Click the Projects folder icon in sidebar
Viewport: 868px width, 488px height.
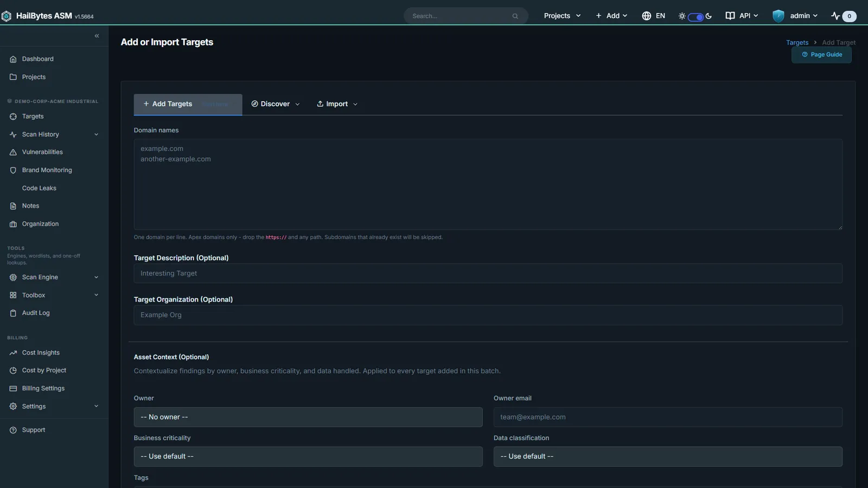click(x=13, y=77)
